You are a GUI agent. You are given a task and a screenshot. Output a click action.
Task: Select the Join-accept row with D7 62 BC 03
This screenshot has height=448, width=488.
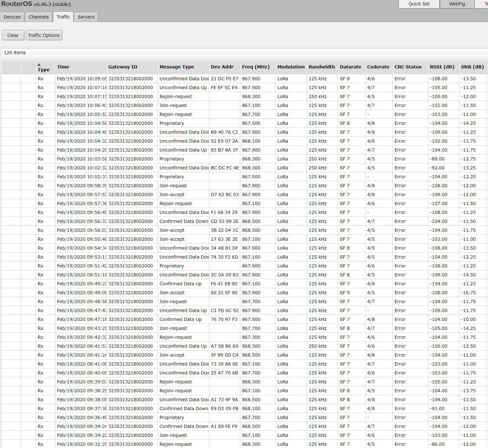point(224,195)
